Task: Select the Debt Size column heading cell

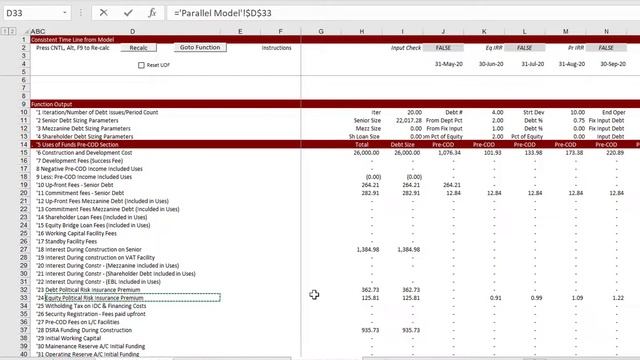Action: pos(402,144)
